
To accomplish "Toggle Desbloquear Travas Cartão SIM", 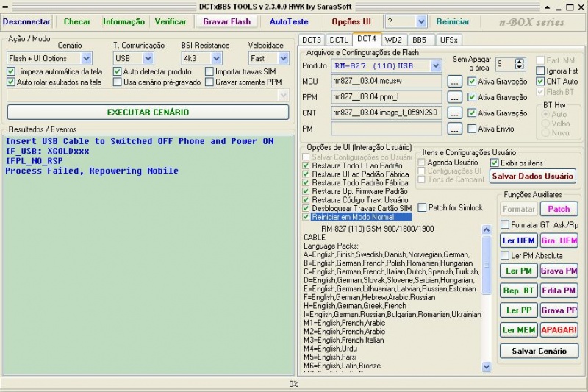I will tap(306, 208).
